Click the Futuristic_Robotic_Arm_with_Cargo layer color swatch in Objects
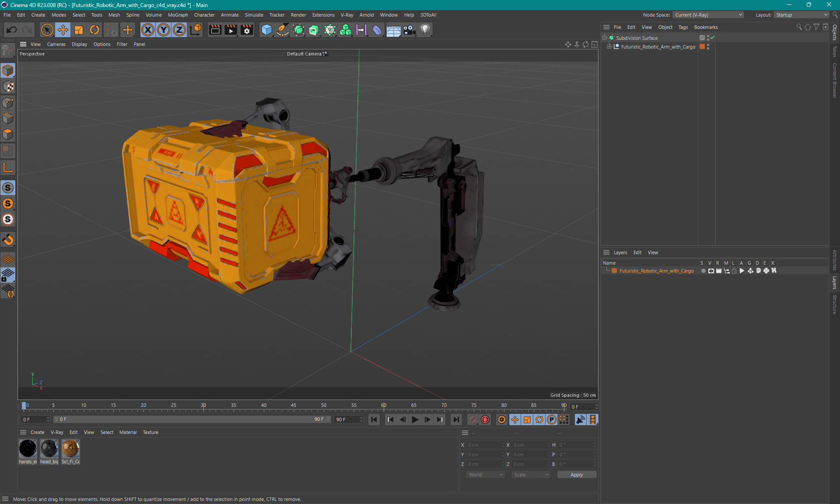 point(702,47)
